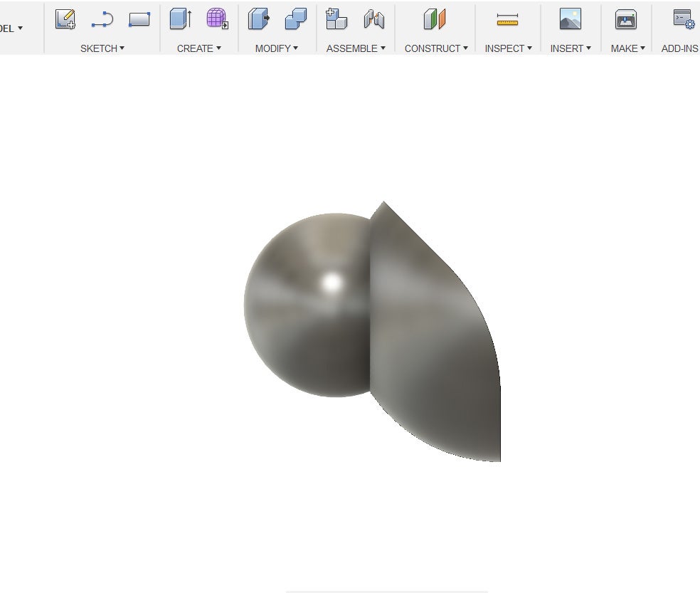The height and width of the screenshot is (593, 700).
Task: Select the Joint tool icon
Action: point(373,19)
